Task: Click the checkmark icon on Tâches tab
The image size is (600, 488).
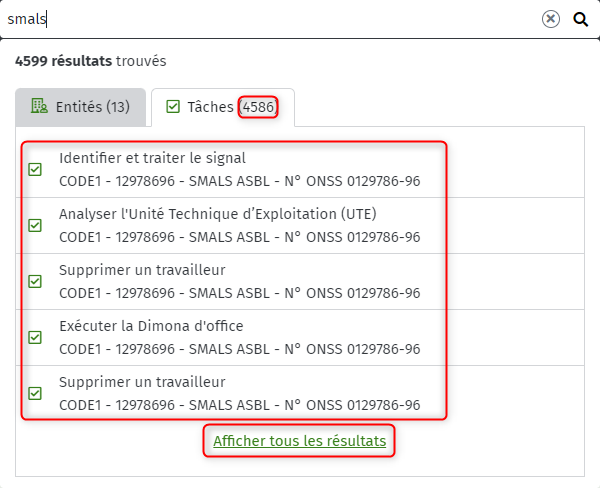Action: coord(173,106)
